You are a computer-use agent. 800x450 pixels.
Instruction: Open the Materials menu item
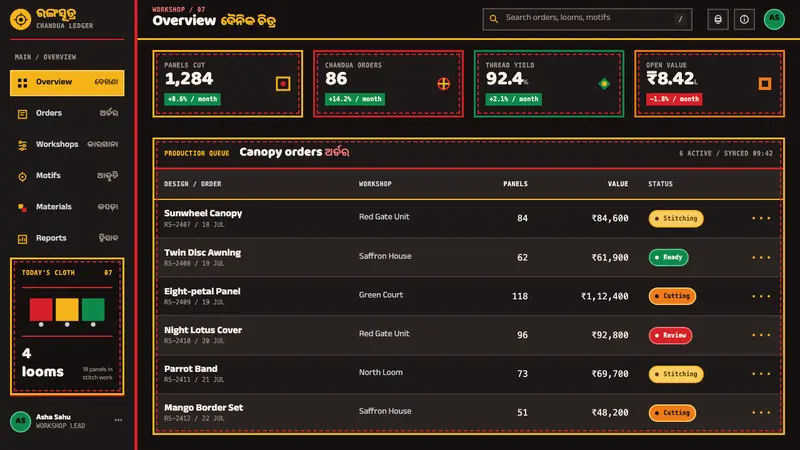67,207
